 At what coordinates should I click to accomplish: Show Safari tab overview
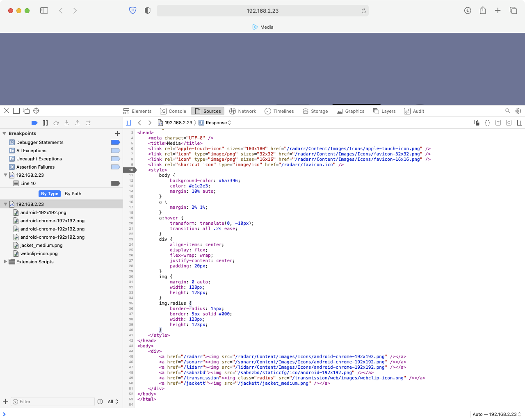(x=513, y=11)
